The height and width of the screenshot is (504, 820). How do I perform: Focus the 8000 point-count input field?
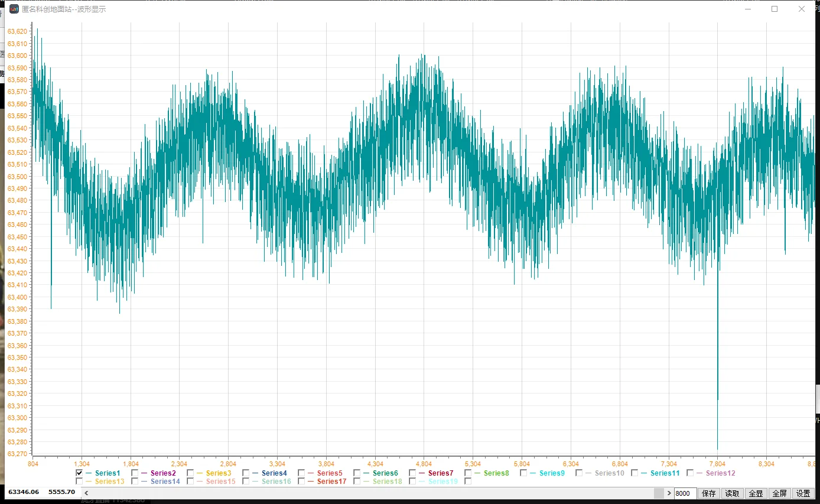point(685,493)
